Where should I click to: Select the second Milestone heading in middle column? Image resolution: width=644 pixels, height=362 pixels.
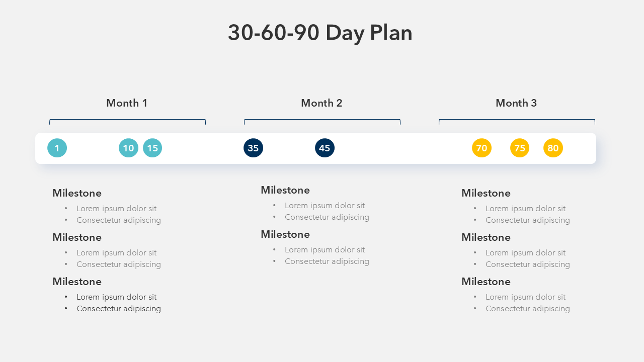tap(285, 234)
